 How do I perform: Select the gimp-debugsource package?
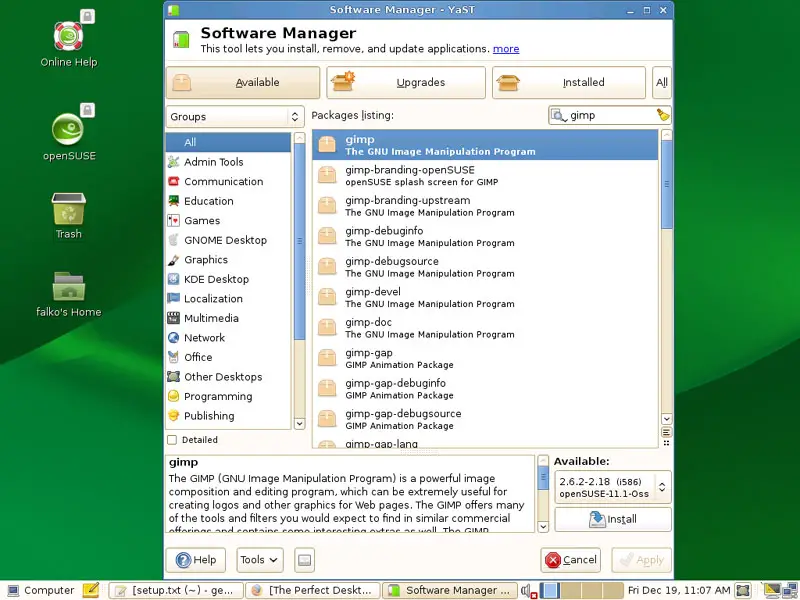pos(485,267)
